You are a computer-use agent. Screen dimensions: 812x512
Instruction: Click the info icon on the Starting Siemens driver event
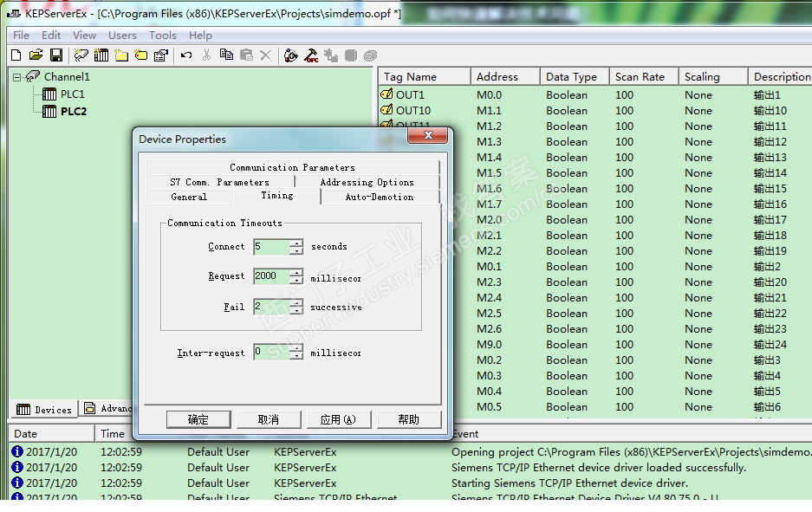(x=17, y=483)
